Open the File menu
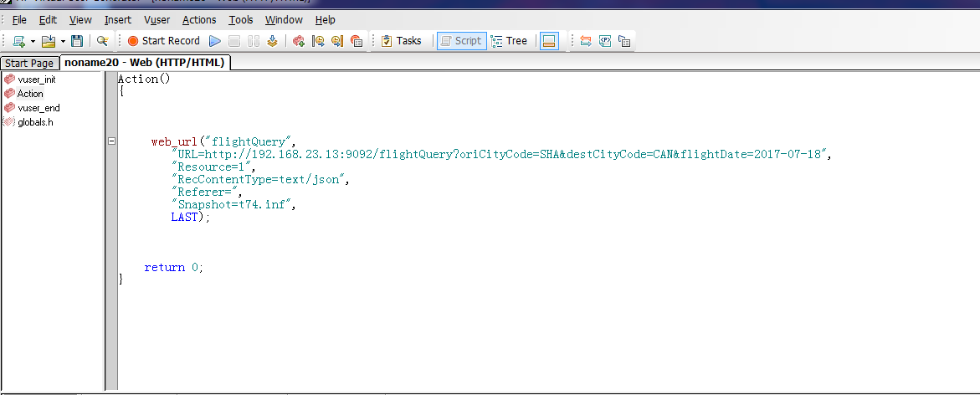Screen dimensions: 980x395 pos(19,20)
